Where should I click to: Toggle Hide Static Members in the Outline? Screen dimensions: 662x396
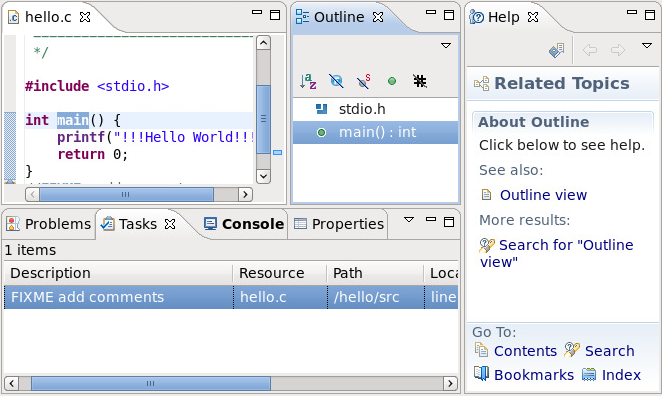(364, 81)
